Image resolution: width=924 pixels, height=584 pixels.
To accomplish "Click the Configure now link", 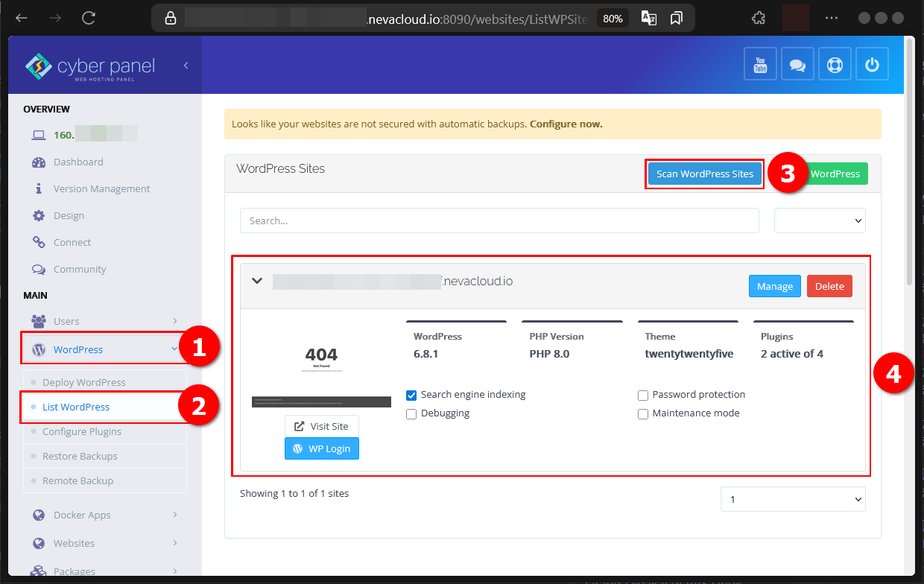I will click(566, 124).
